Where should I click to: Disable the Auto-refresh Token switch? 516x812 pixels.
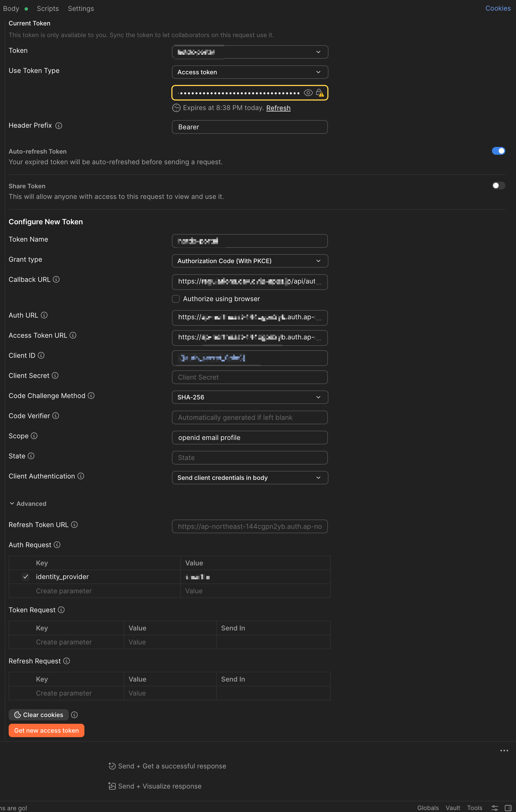coord(498,151)
